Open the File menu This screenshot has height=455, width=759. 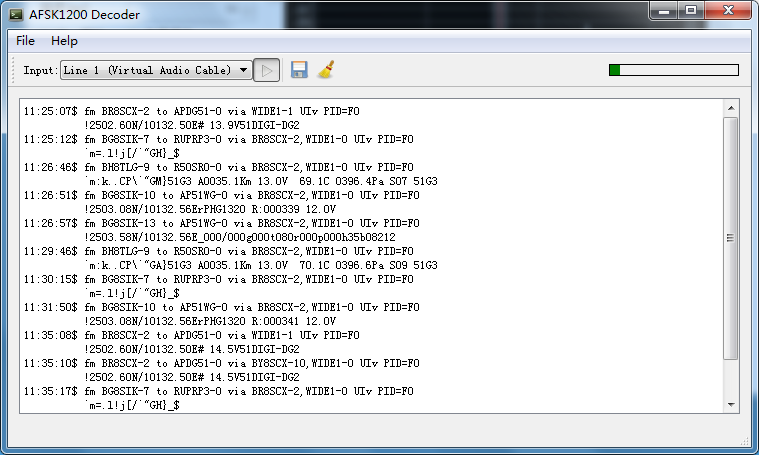coord(25,41)
